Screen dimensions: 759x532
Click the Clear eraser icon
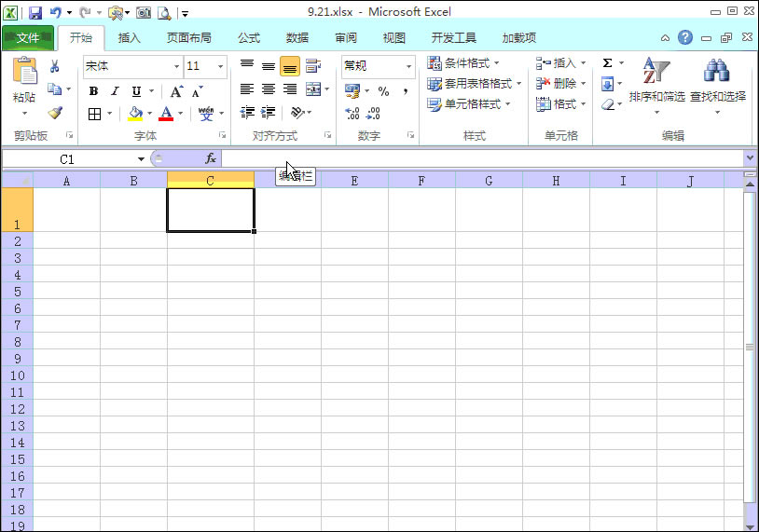tap(608, 104)
